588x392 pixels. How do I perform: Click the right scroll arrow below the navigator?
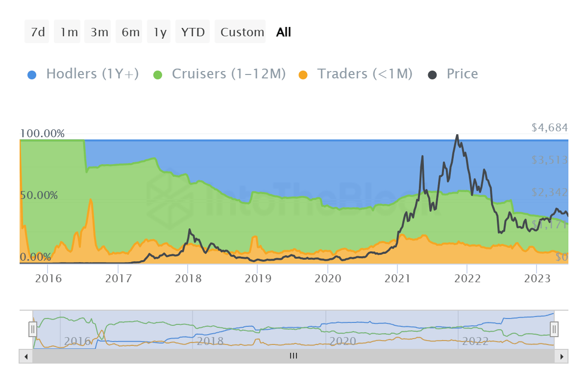point(561,356)
